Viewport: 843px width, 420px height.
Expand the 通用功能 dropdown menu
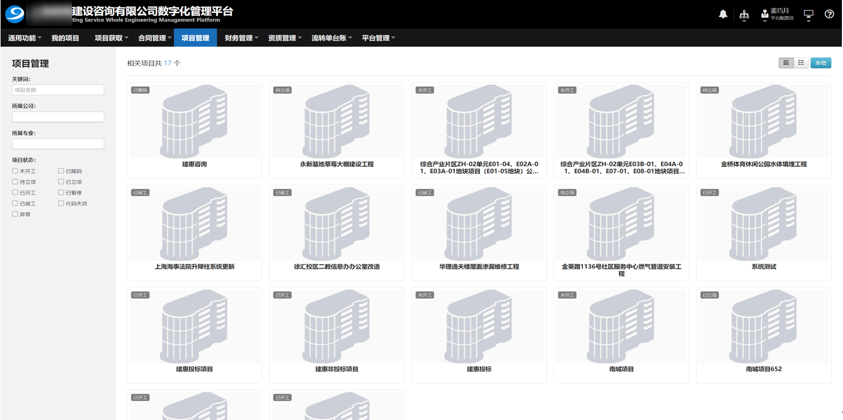[25, 38]
